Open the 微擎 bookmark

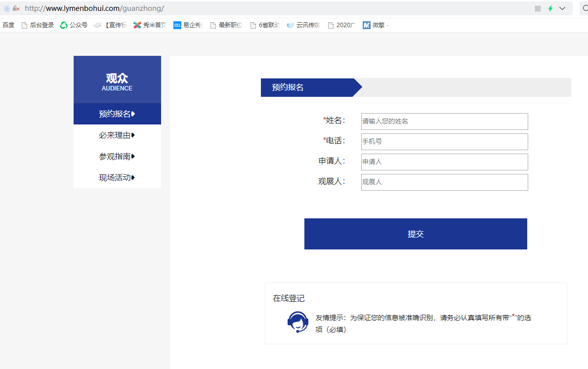coord(376,25)
